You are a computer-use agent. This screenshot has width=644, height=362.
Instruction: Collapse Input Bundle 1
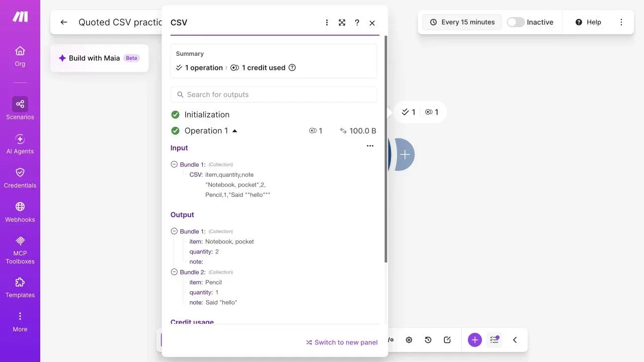(x=174, y=164)
